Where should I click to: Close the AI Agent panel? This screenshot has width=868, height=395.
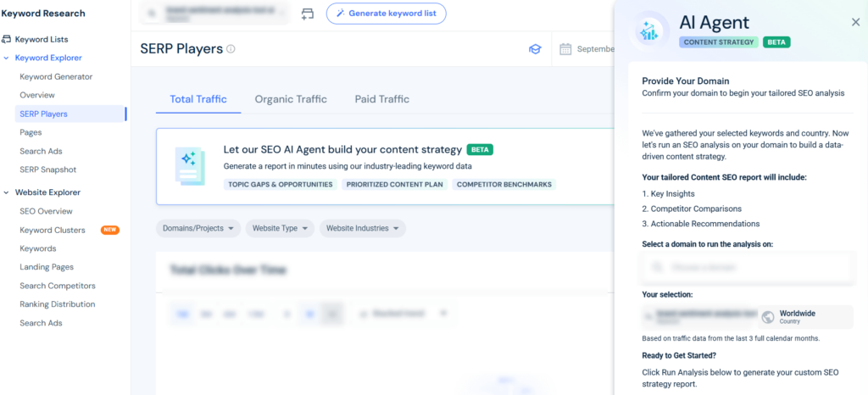855,22
